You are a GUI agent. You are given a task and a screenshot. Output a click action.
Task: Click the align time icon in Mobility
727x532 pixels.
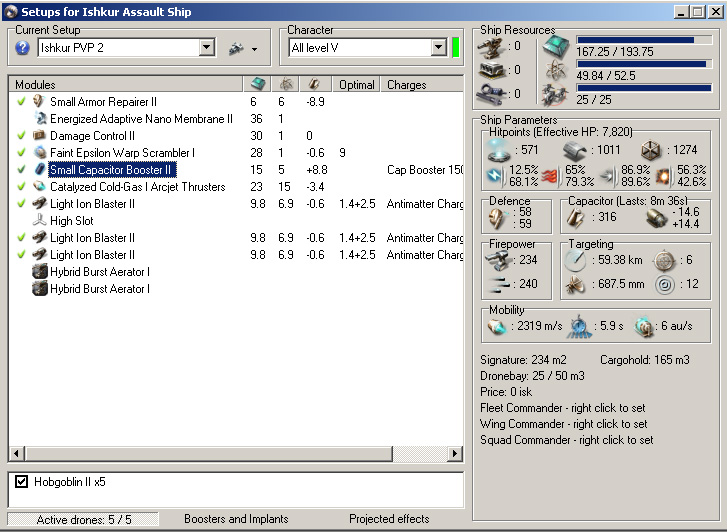pos(579,327)
